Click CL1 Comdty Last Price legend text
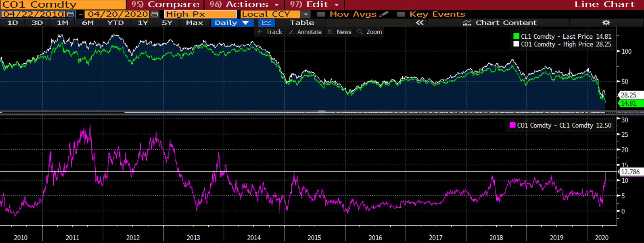The height and width of the screenshot is (243, 644). 566,36
